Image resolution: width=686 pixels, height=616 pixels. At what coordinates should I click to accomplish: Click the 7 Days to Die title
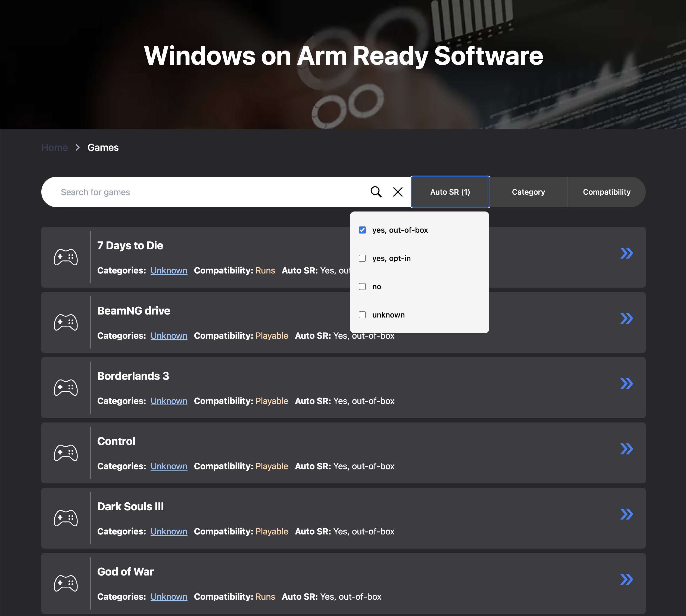coord(130,245)
